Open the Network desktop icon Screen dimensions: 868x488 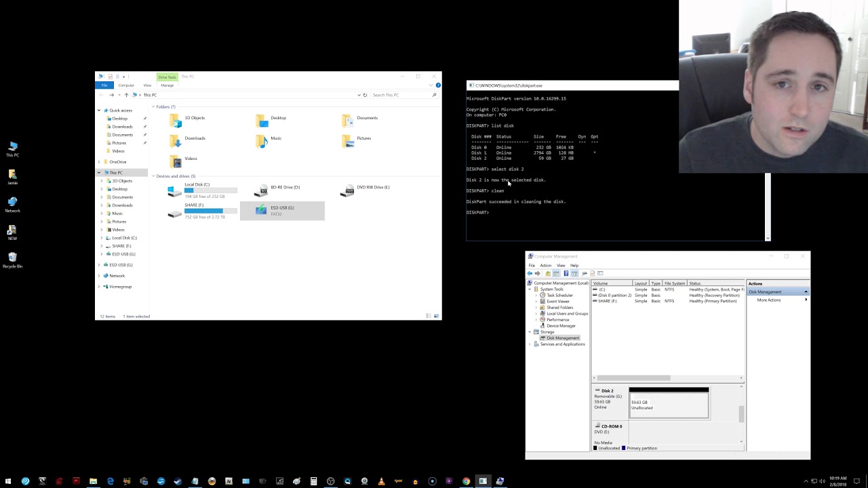click(x=12, y=205)
